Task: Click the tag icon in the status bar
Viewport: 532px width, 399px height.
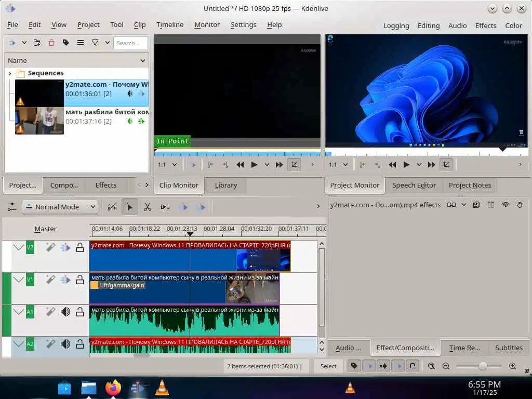Action: (354, 366)
